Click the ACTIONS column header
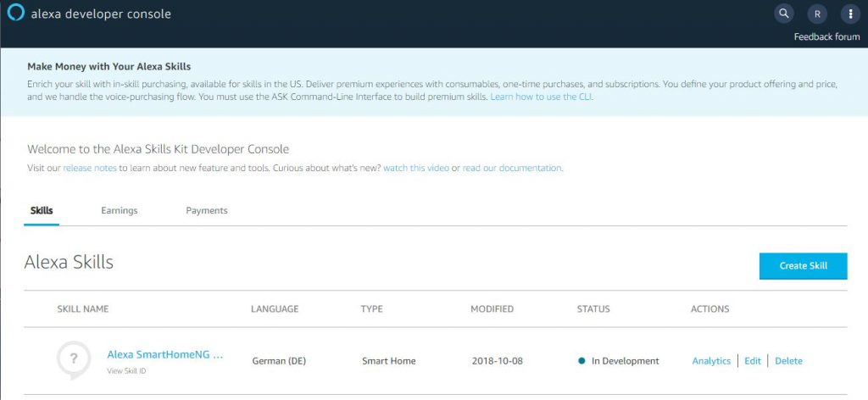The width and height of the screenshot is (868, 400). tap(709, 308)
